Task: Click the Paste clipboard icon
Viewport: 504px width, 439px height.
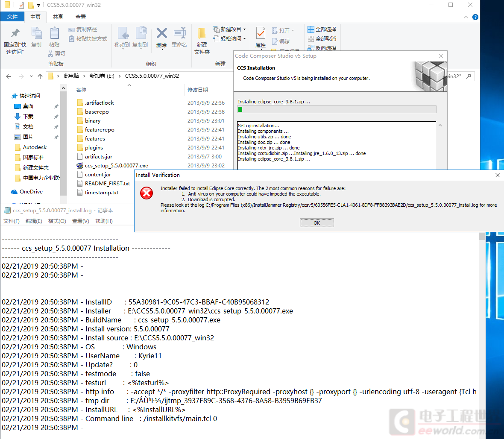Action: [x=54, y=33]
